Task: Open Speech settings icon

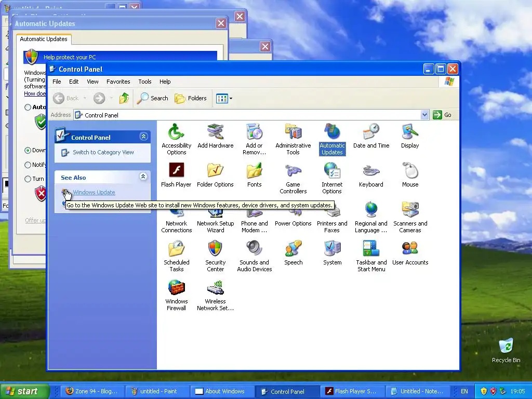Action: point(293,249)
